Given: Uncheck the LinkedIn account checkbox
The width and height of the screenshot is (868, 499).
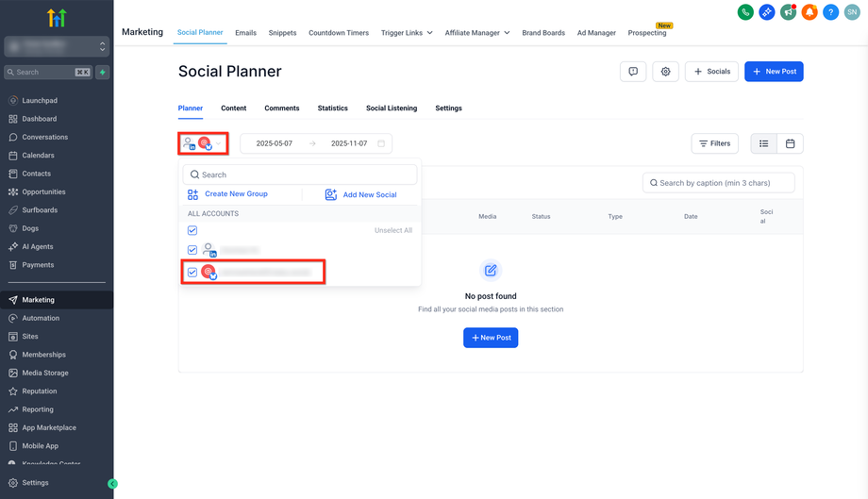Looking at the screenshot, I should point(192,250).
